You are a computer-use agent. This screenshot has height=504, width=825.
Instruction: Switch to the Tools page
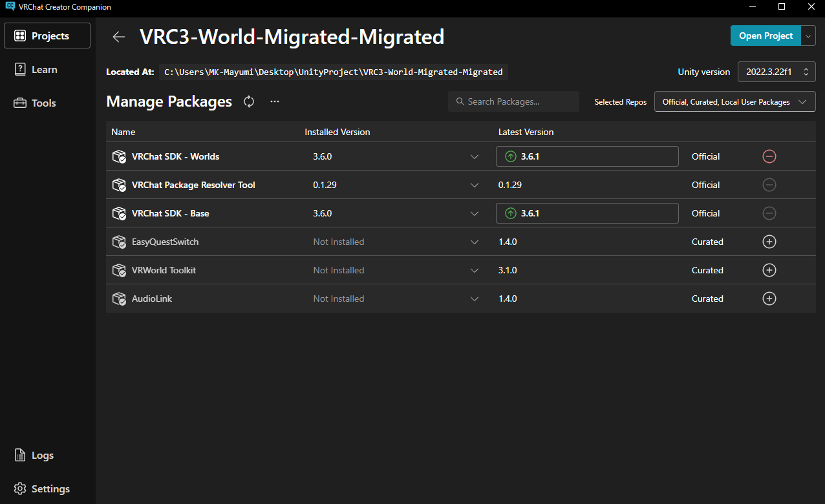point(43,103)
